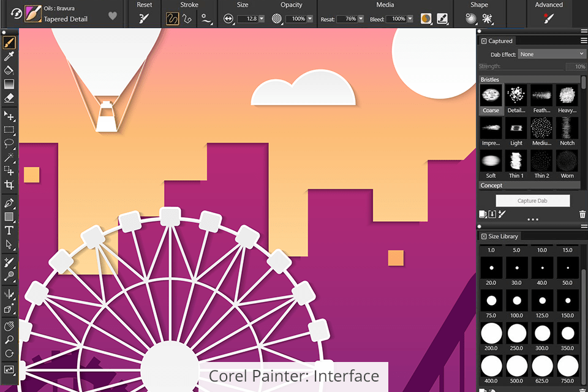
Task: Choose the 200.0 brush size preset
Action: click(491, 336)
